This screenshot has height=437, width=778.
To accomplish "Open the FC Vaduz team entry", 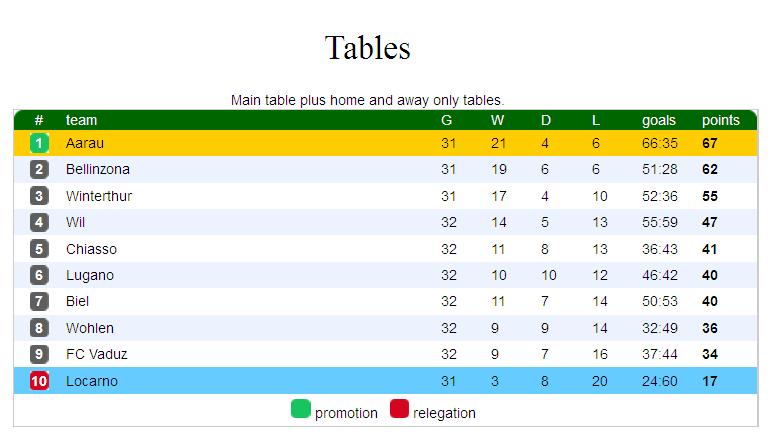I will point(96,354).
